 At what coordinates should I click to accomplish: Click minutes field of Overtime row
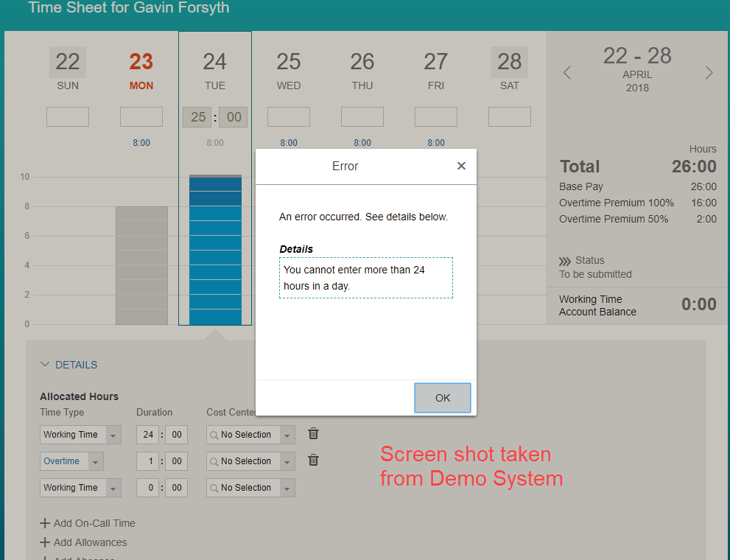point(177,461)
